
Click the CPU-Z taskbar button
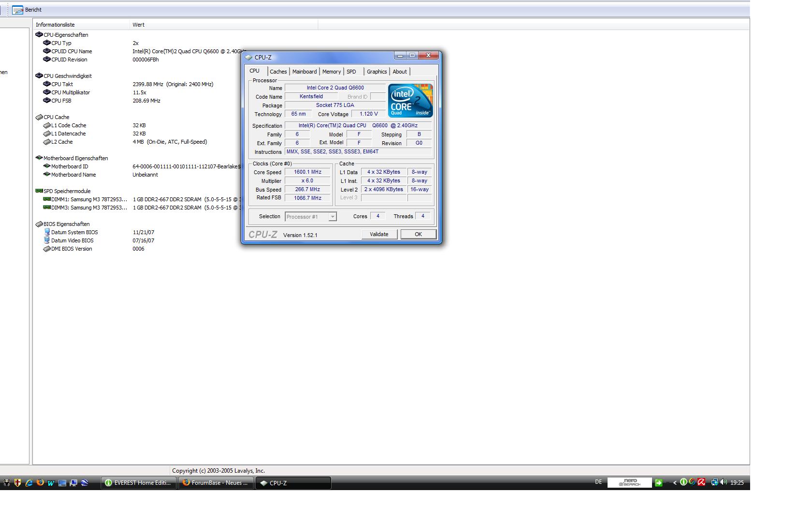[x=293, y=483]
